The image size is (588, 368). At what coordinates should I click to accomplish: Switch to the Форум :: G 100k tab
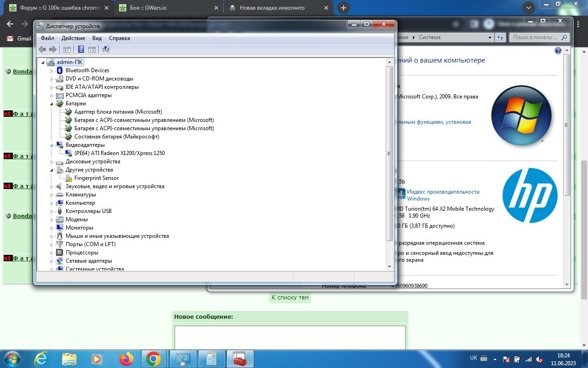pos(58,8)
